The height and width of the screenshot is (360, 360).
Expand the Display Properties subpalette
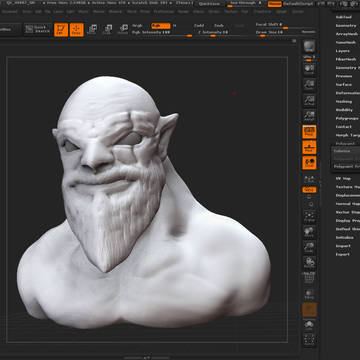347,221
